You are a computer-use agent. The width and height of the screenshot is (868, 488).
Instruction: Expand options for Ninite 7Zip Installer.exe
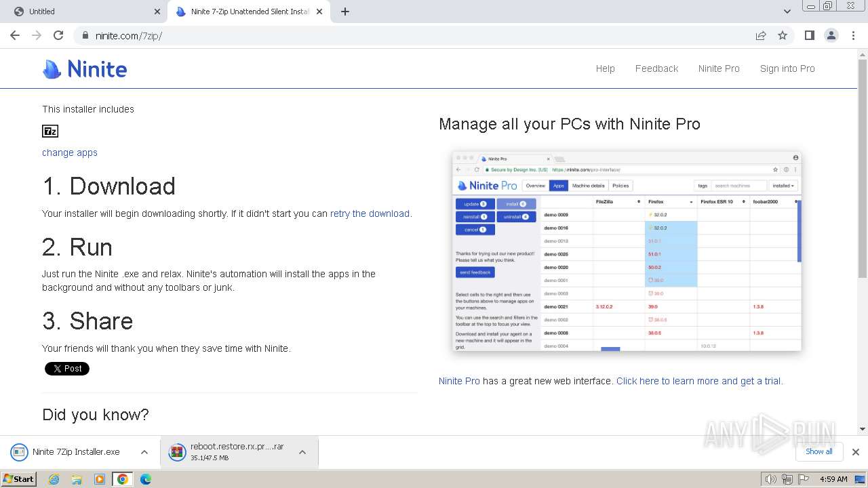tap(144, 452)
